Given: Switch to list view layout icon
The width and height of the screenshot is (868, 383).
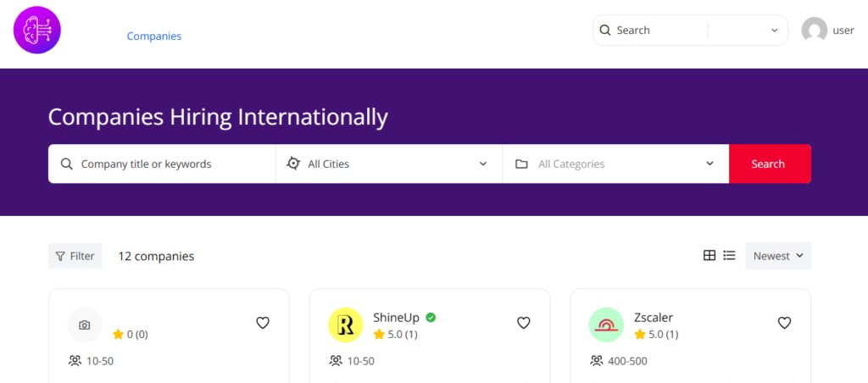Looking at the screenshot, I should [x=729, y=256].
